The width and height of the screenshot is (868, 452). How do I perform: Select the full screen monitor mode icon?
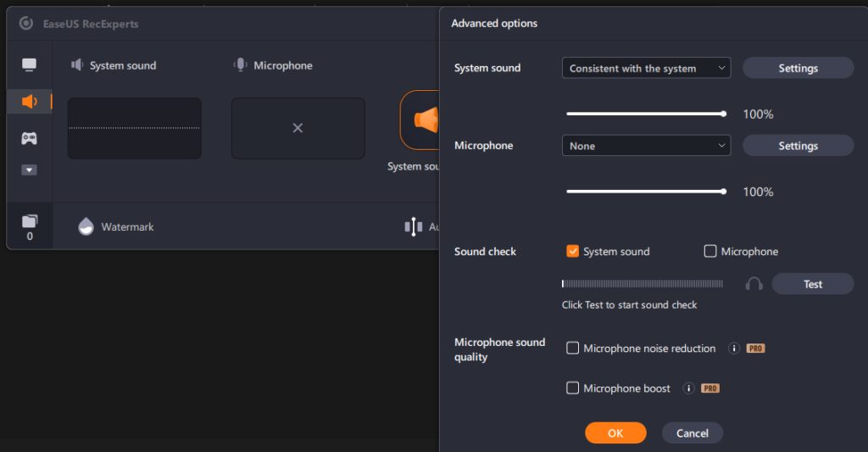(30, 65)
